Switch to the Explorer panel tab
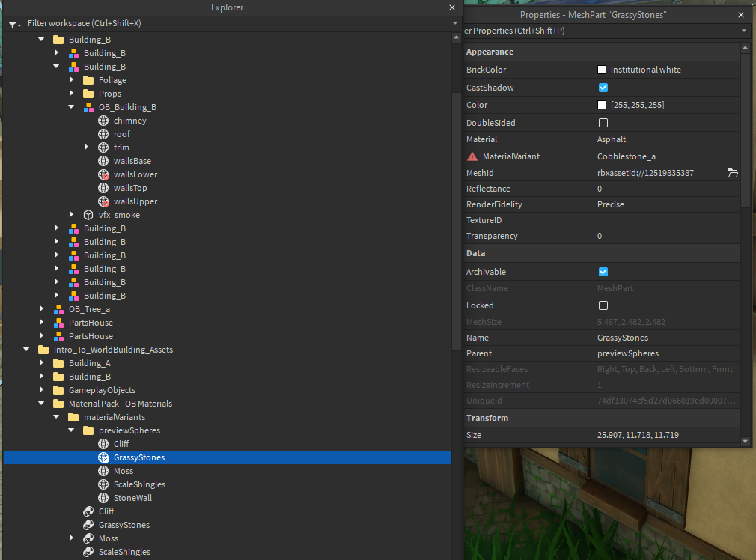This screenshot has height=560, width=756. [227, 7]
